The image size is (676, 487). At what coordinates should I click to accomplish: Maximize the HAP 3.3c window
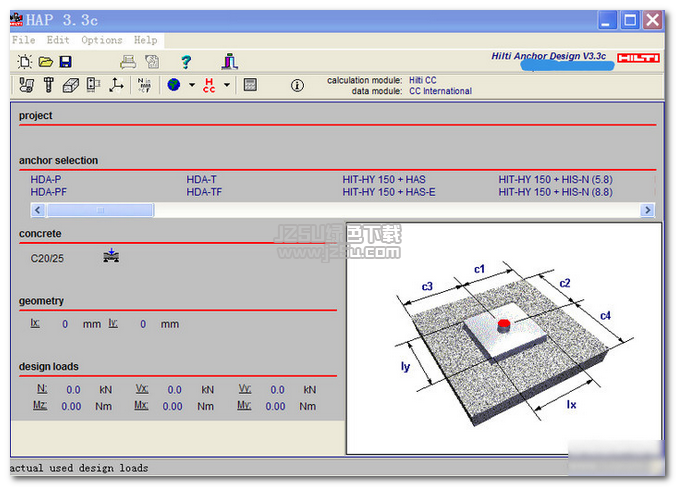(630, 20)
